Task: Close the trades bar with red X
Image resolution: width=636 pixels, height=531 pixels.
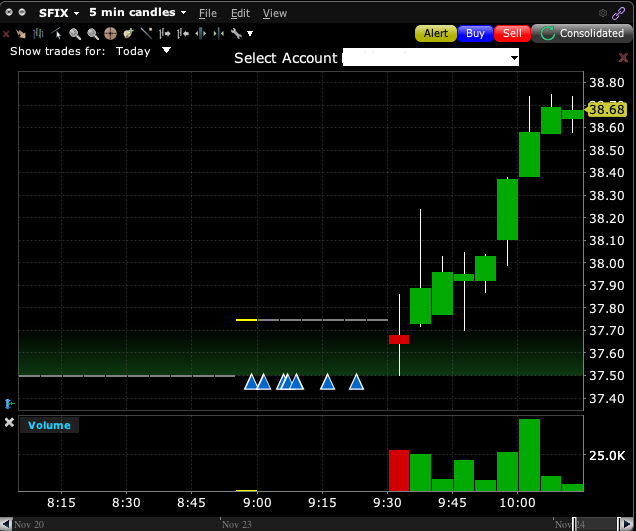Action: coord(623,58)
